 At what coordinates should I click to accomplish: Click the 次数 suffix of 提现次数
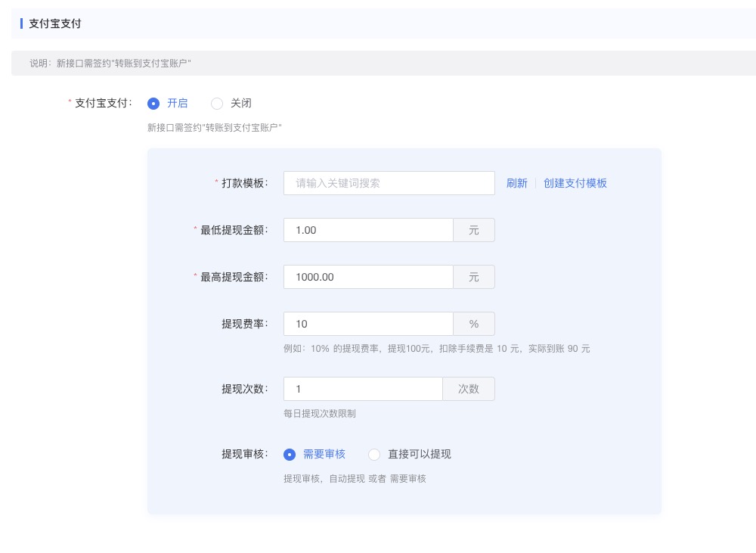tap(469, 389)
